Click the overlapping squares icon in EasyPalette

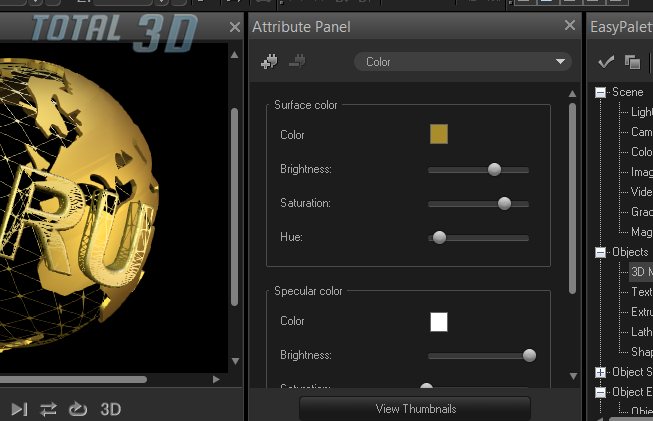click(632, 62)
